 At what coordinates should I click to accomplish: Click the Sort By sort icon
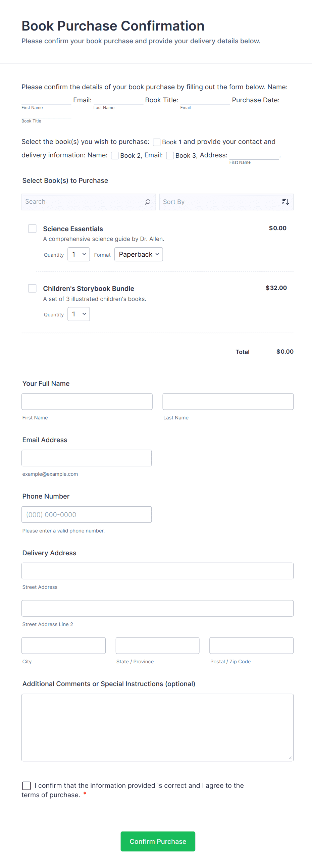pyautogui.click(x=285, y=202)
